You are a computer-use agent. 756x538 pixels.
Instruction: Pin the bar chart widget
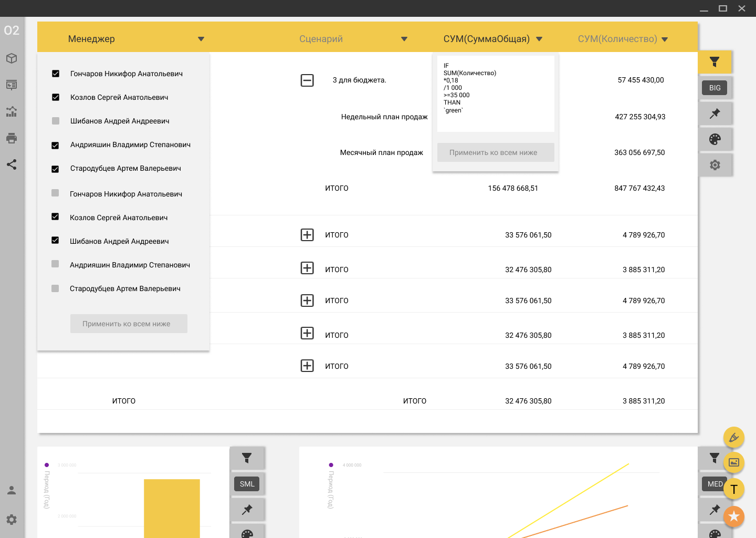[x=247, y=510]
